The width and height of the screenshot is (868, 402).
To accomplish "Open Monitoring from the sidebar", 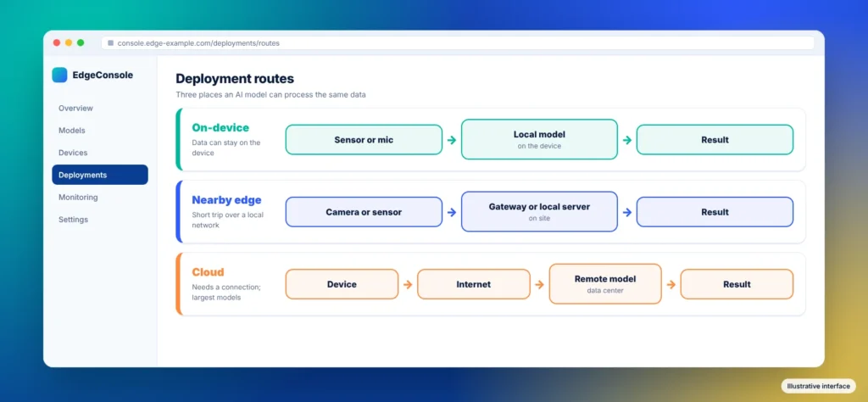I will (100, 197).
